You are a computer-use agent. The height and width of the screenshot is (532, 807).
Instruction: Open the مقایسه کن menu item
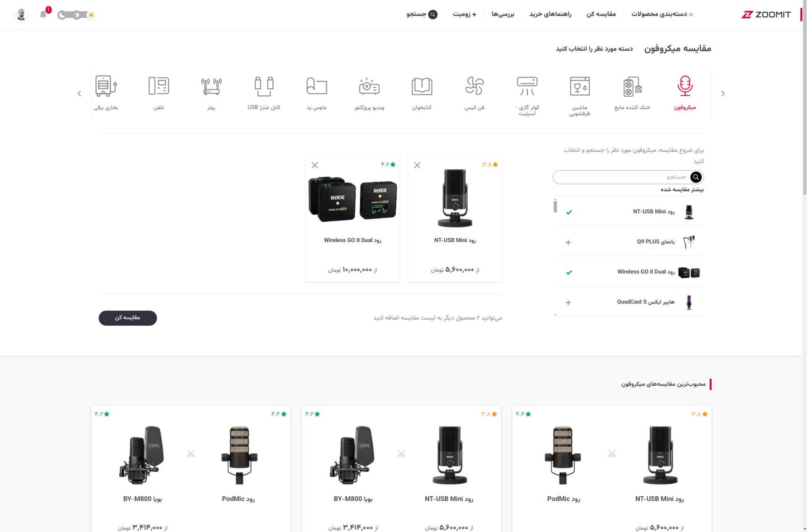coord(601,14)
